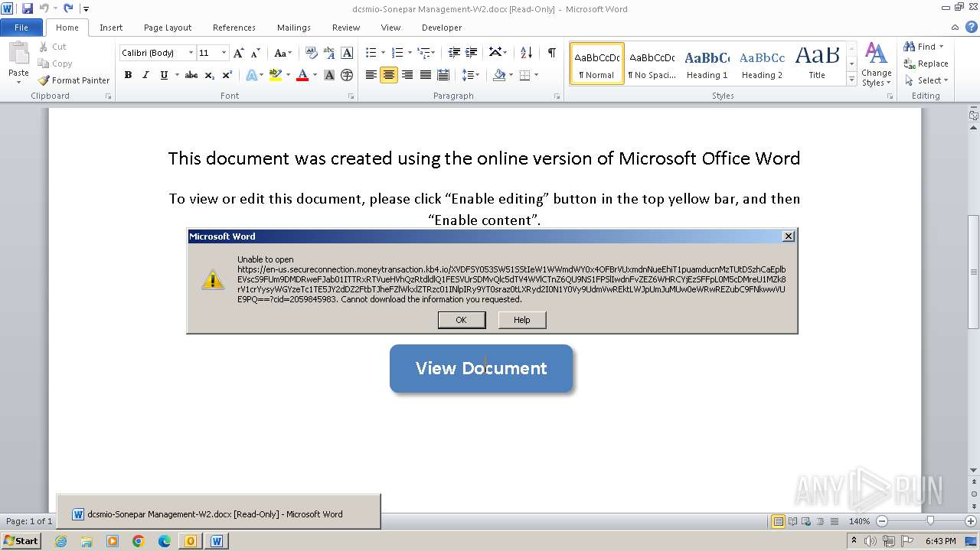Open the font name dropdown
980x551 pixels.
click(191, 53)
